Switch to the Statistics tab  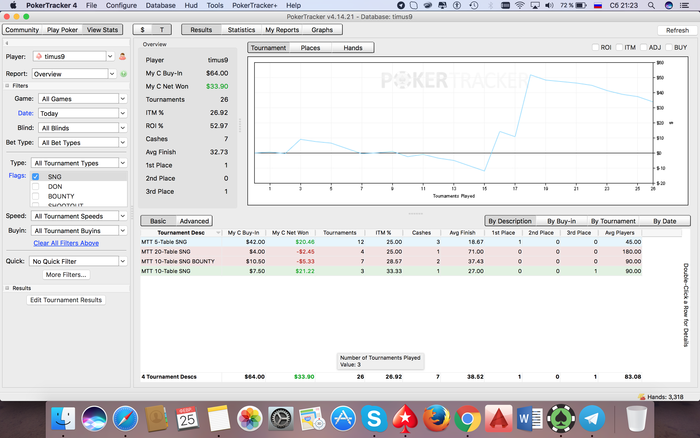pos(241,30)
